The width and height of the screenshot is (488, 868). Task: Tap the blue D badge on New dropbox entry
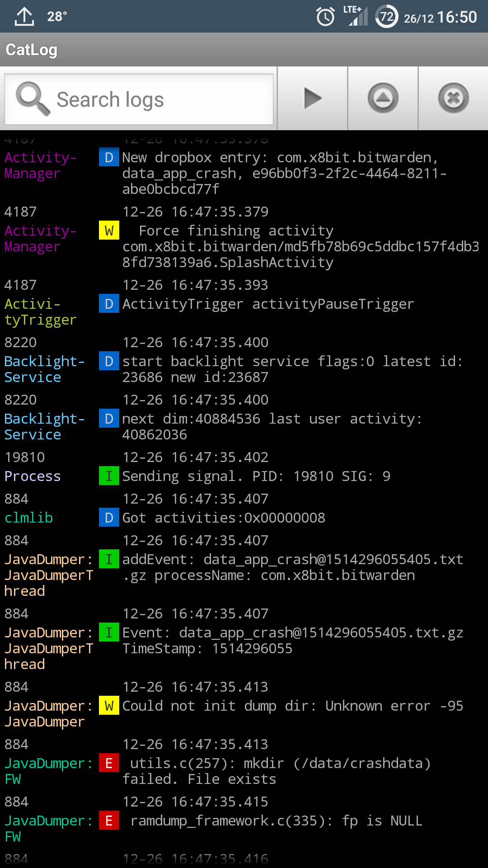(109, 157)
